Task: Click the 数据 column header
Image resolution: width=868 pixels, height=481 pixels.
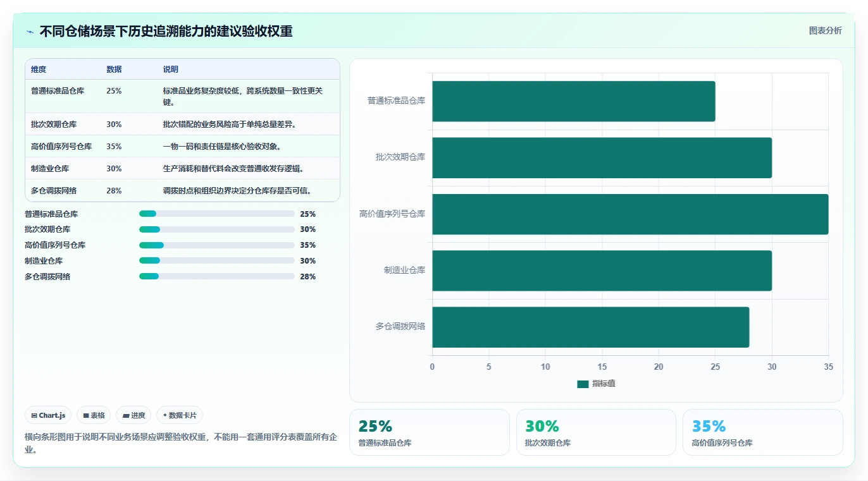Action: (114, 70)
